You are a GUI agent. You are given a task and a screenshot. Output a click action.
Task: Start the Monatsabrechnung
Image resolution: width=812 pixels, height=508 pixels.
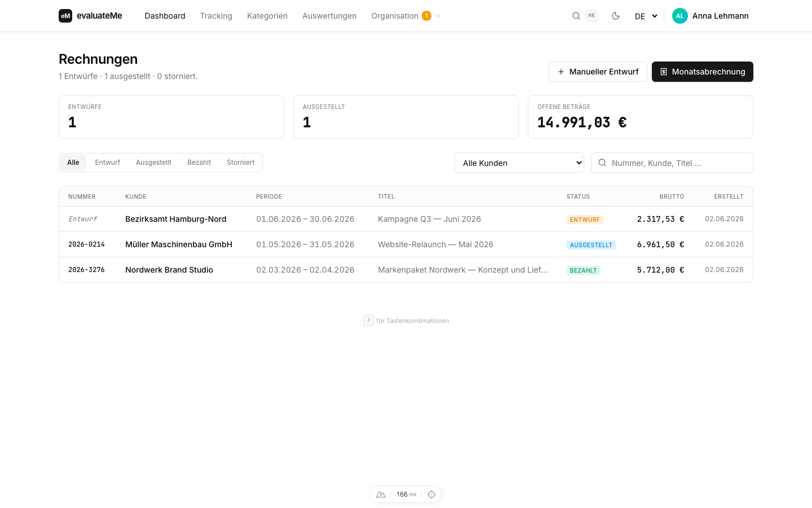(x=703, y=72)
